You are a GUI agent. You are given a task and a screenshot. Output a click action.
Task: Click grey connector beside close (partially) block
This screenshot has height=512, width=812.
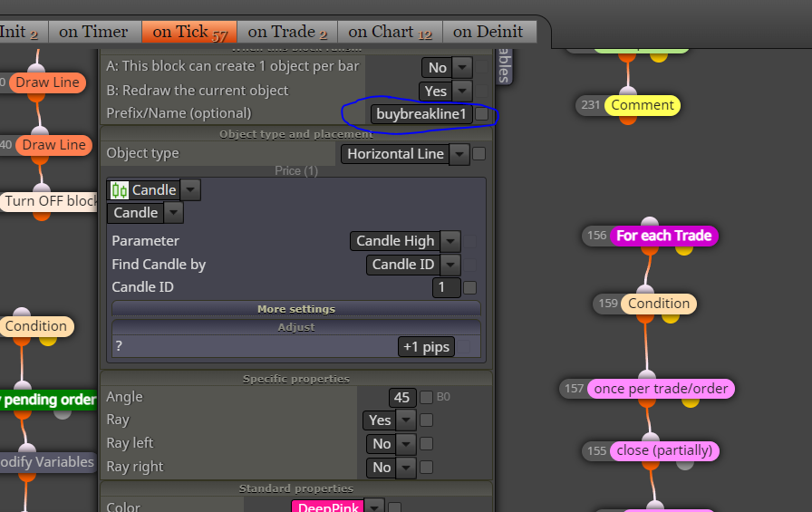coord(684,464)
